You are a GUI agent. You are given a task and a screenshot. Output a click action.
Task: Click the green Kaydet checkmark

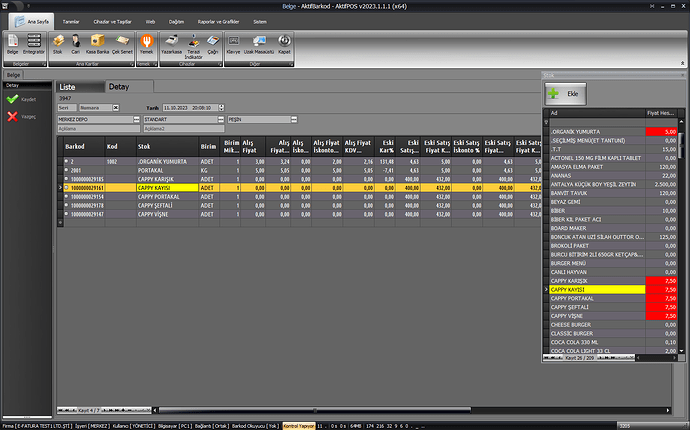13,99
